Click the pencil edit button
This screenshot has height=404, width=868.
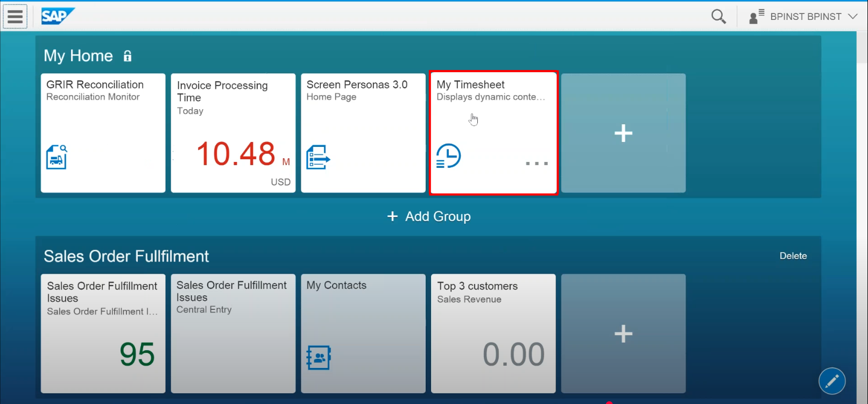pos(831,381)
